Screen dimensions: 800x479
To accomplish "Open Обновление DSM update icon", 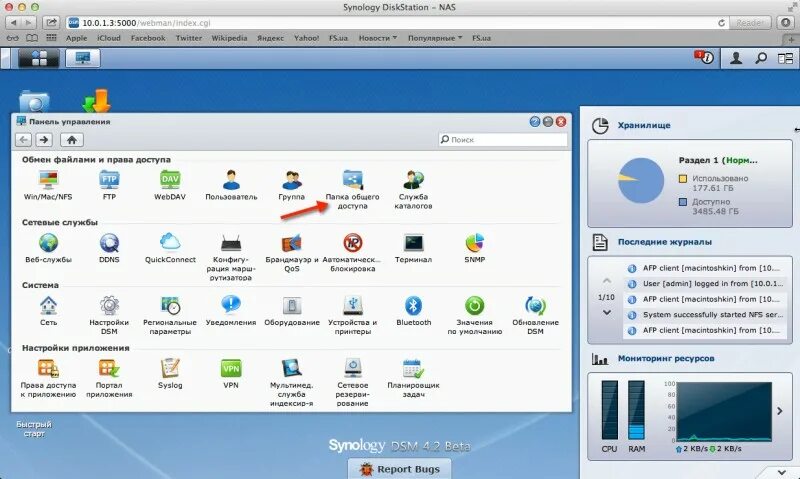I will (x=535, y=315).
